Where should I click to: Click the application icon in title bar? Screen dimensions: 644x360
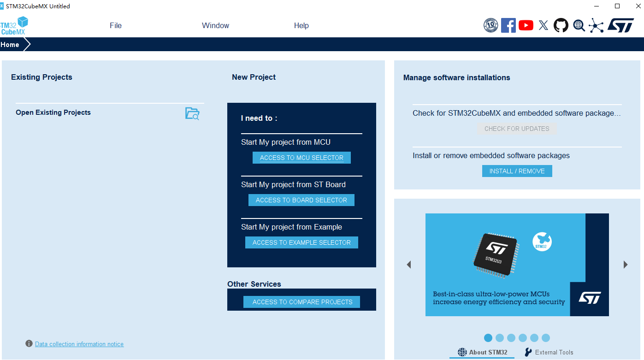[2, 6]
